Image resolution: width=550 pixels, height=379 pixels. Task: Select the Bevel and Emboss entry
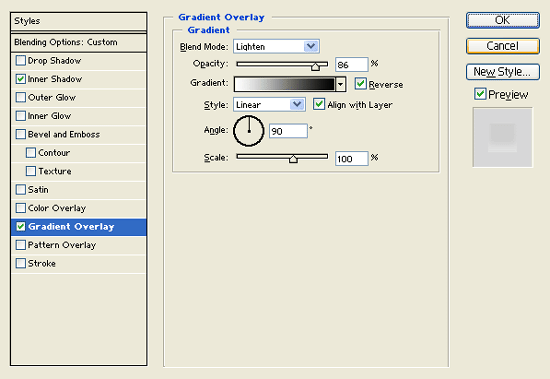(64, 134)
